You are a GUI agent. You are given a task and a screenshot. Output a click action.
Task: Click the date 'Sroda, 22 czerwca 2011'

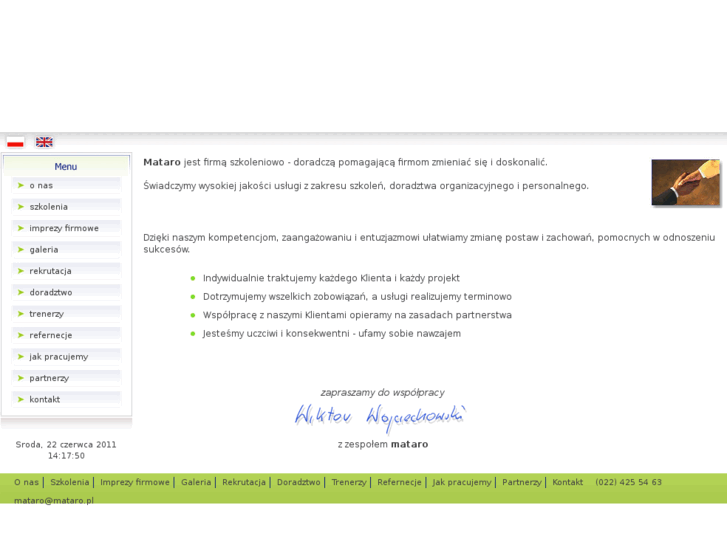click(66, 444)
